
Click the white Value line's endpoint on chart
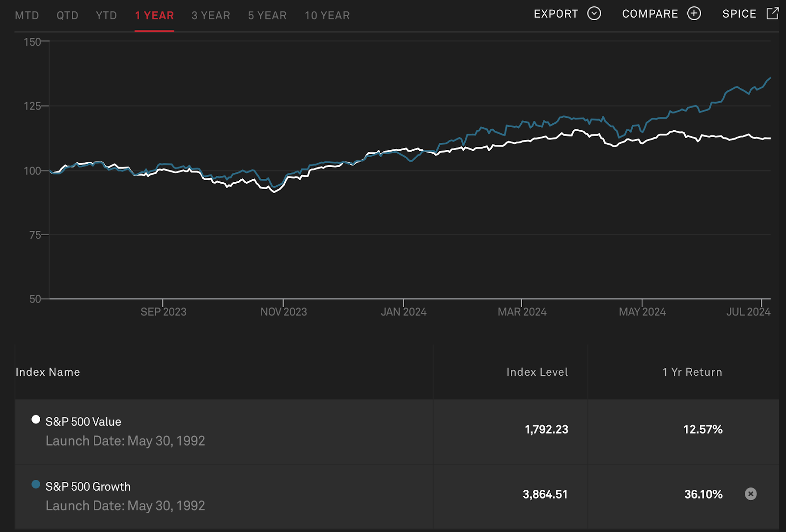(770, 139)
